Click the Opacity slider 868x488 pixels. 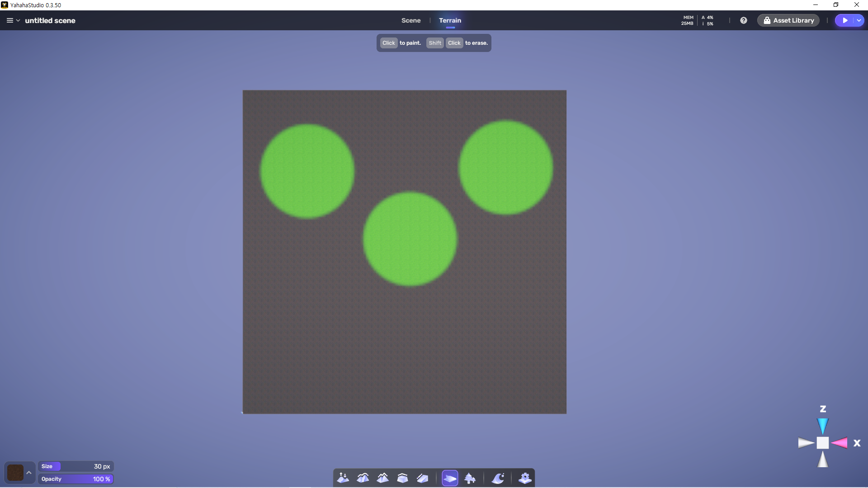[x=75, y=479]
